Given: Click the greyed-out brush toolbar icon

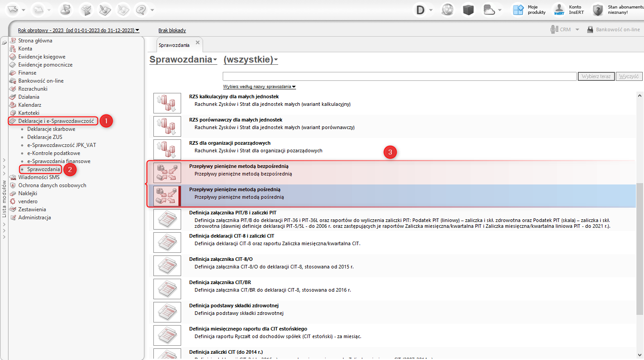Looking at the screenshot, I should point(124,9).
